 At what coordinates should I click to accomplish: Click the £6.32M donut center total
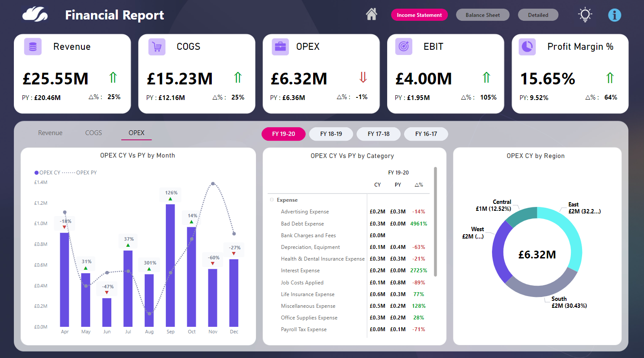pyautogui.click(x=537, y=255)
